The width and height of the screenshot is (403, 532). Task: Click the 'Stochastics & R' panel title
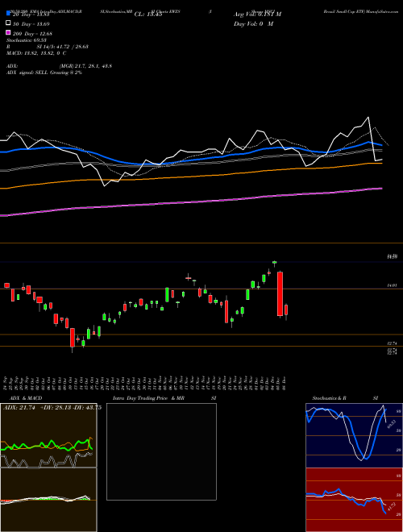(x=329, y=398)
